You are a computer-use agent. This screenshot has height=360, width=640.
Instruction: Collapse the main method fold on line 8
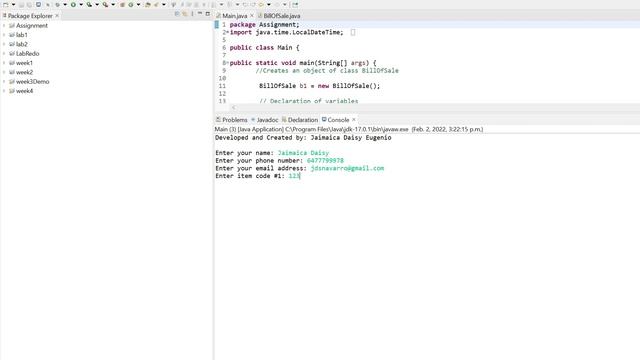tap(227, 62)
